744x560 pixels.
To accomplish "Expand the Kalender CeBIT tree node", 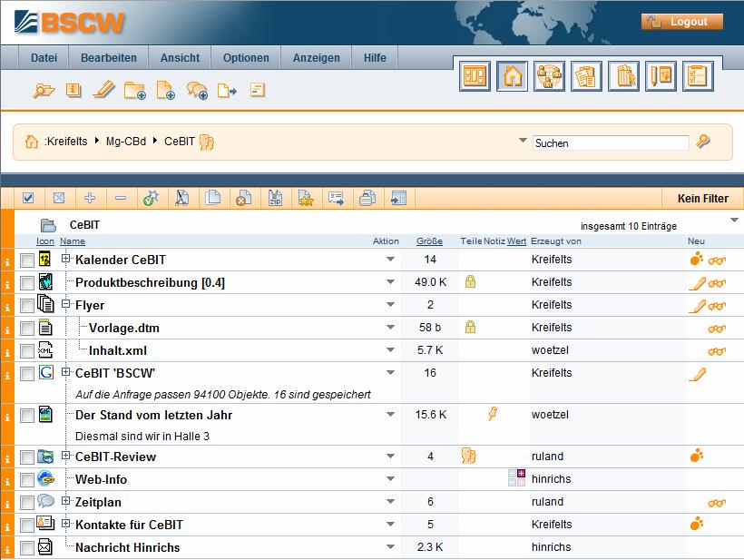I will (x=66, y=259).
